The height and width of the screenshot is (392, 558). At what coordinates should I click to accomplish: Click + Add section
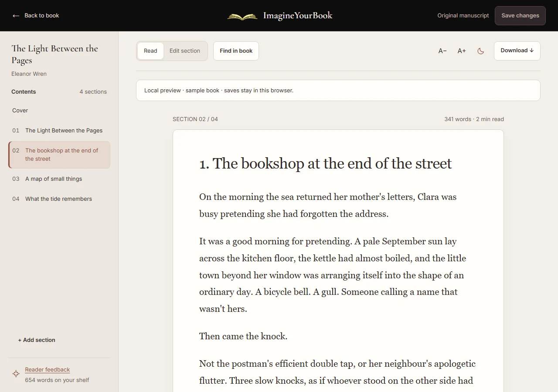click(37, 340)
